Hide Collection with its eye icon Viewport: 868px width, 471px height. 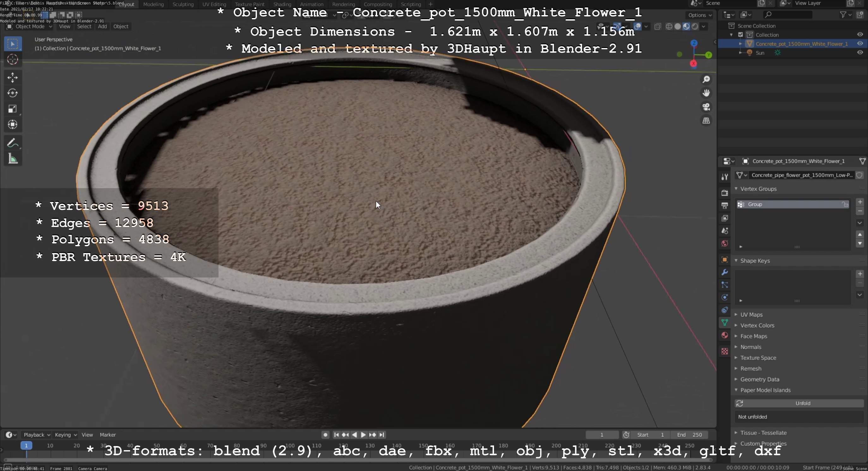coord(860,35)
